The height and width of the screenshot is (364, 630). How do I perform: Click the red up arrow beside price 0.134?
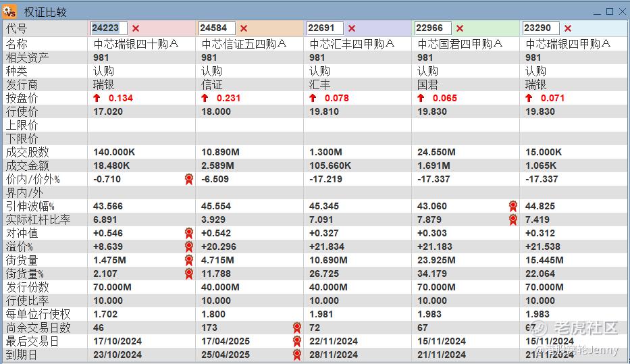point(97,98)
